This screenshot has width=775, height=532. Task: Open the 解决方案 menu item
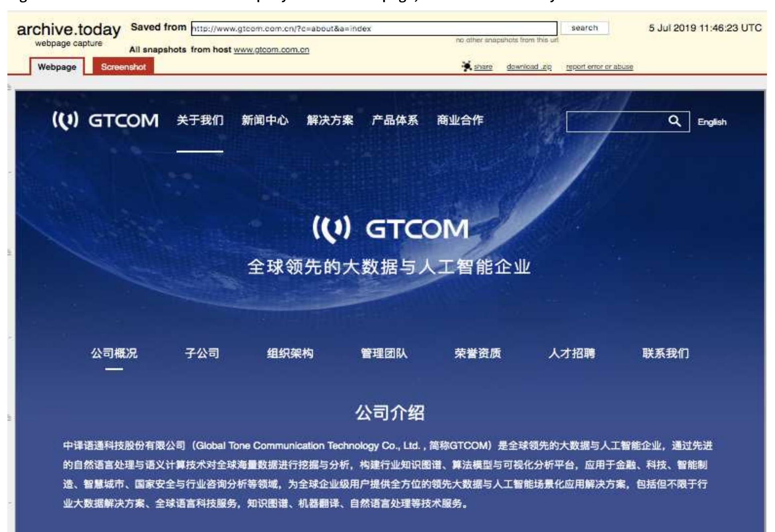[330, 120]
